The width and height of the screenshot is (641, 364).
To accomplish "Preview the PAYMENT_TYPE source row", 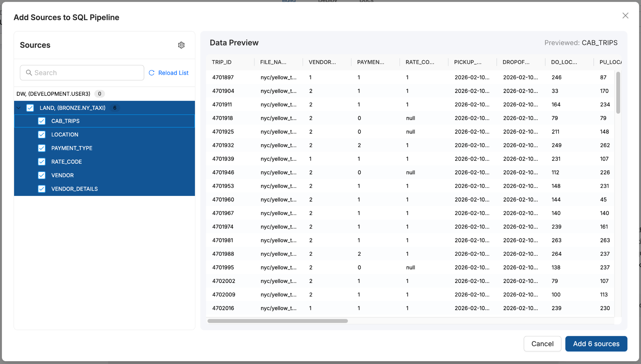I will [x=105, y=148].
